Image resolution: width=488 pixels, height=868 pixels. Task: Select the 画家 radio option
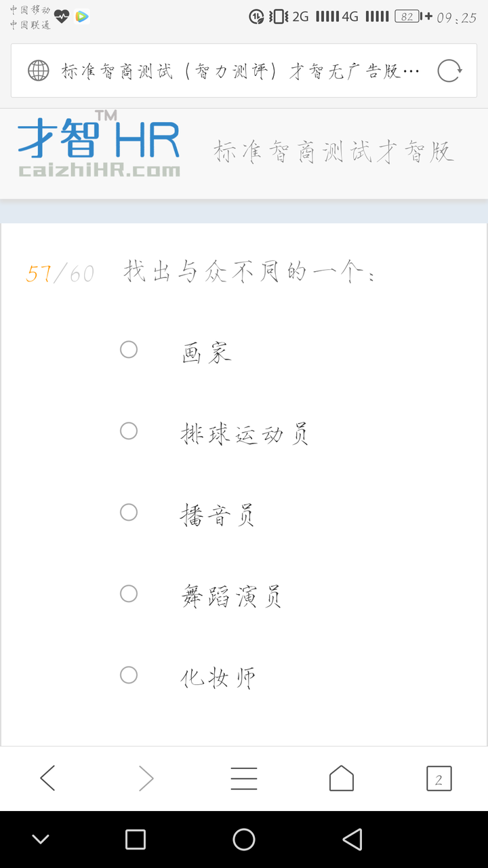coord(129,349)
